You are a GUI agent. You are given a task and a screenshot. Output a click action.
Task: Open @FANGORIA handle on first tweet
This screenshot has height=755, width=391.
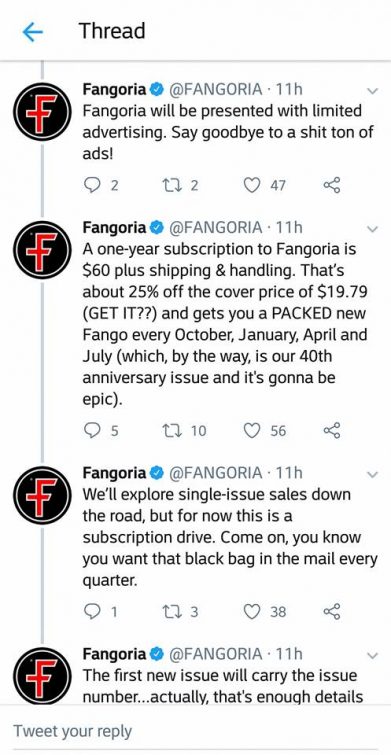[x=215, y=90]
